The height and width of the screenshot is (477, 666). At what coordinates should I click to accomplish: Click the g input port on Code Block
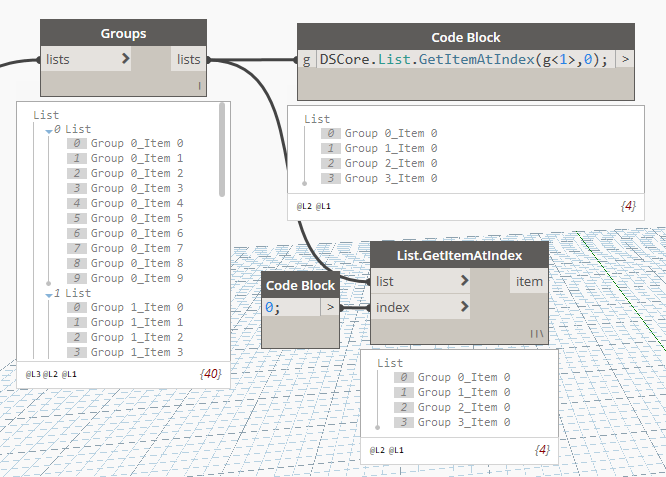[306, 60]
